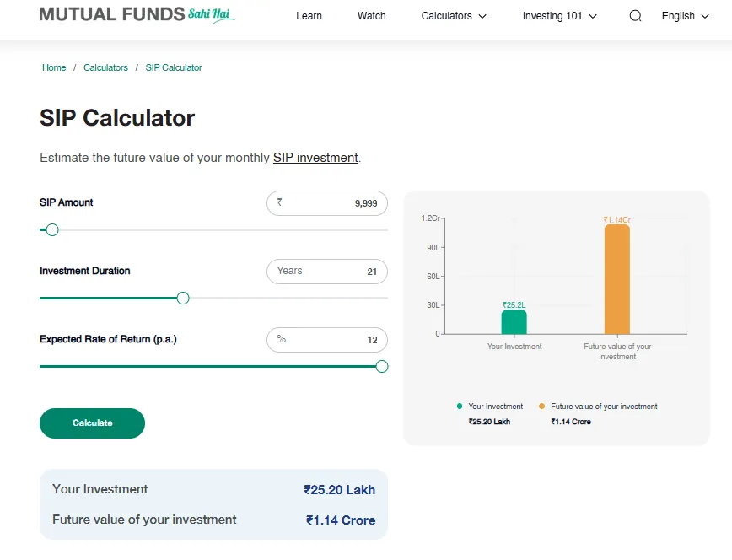The width and height of the screenshot is (732, 560).
Task: Click the SIP Amount label
Action: 67,202
